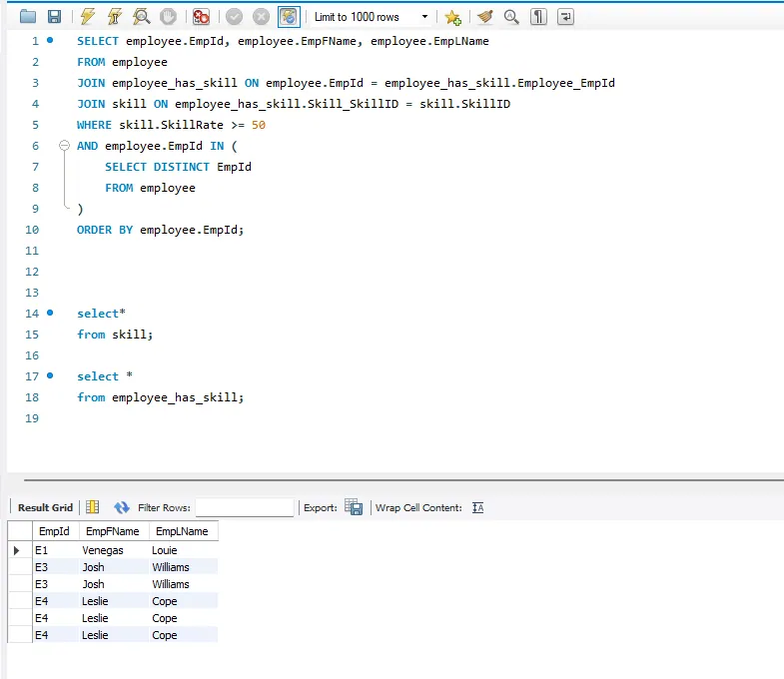This screenshot has width=784, height=679.
Task: Click 'ORDER BY' on line 10
Action: (105, 230)
